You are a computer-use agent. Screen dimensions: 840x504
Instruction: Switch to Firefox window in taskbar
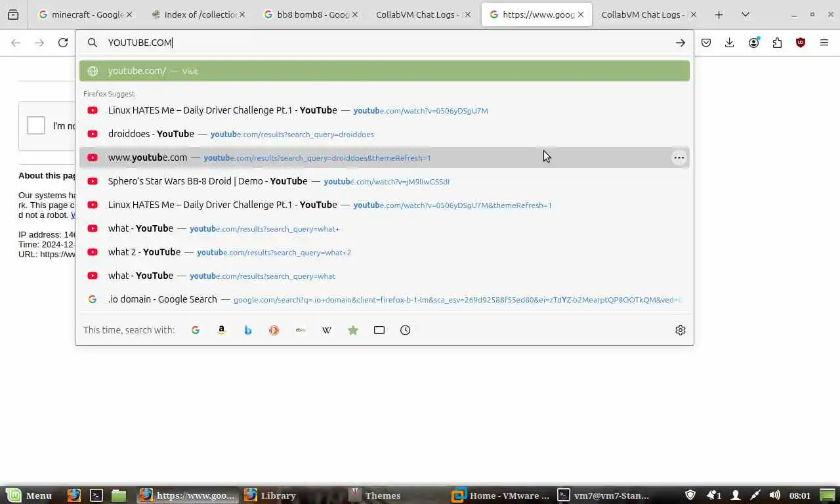click(188, 495)
